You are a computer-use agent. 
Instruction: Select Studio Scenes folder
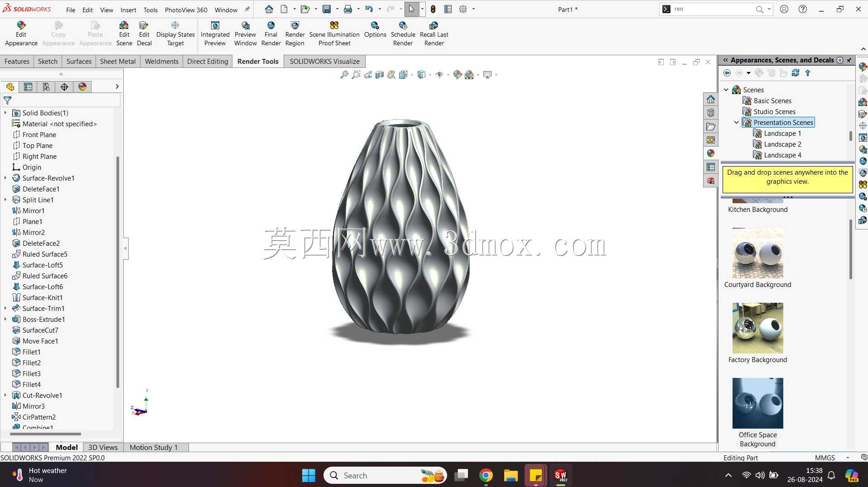pyautogui.click(x=774, y=111)
